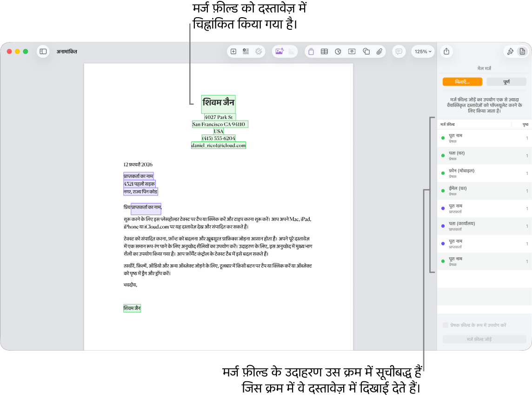Click the पूर्ण button
The height and width of the screenshot is (399, 532).
[x=506, y=82]
